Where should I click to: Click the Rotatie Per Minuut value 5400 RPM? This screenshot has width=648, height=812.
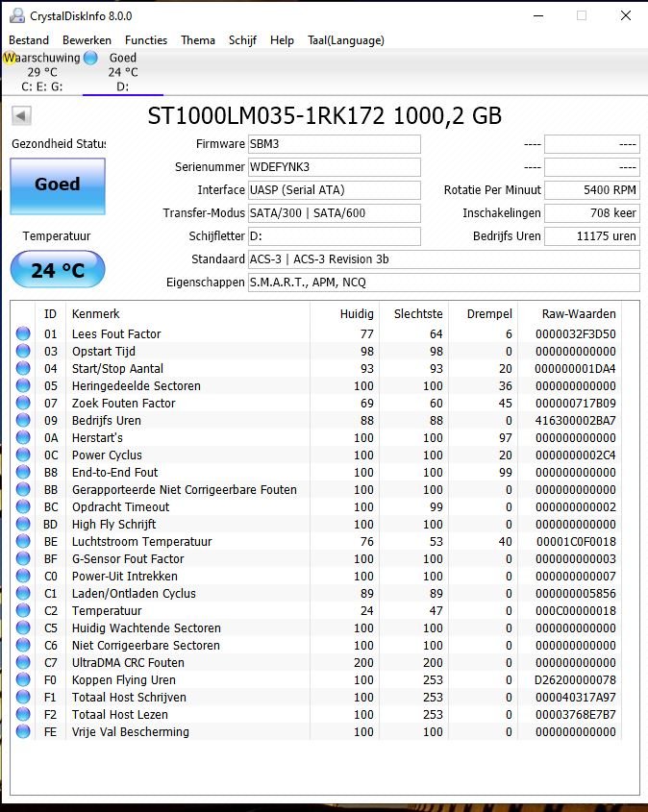click(x=592, y=190)
